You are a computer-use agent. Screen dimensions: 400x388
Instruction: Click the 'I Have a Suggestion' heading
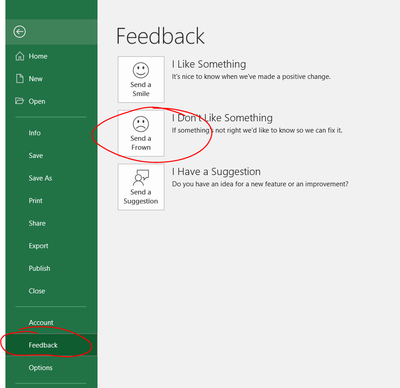tap(216, 172)
